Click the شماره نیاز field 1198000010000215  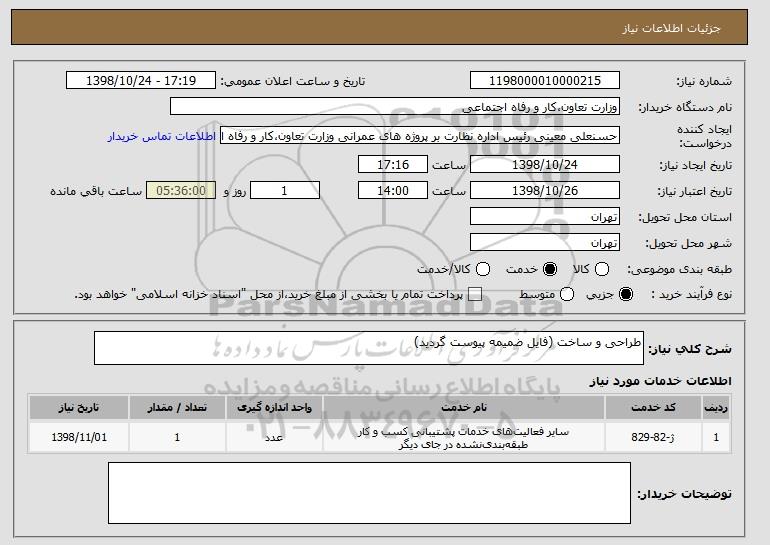click(545, 81)
